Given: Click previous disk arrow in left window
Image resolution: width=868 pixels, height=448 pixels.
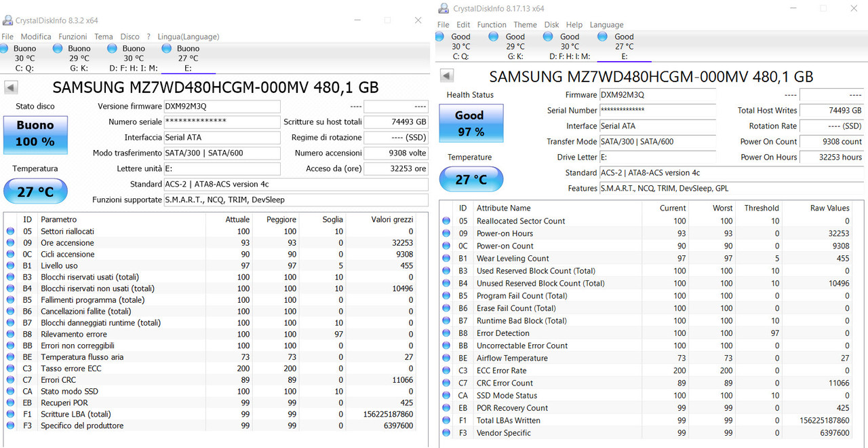Looking at the screenshot, I should click(11, 88).
